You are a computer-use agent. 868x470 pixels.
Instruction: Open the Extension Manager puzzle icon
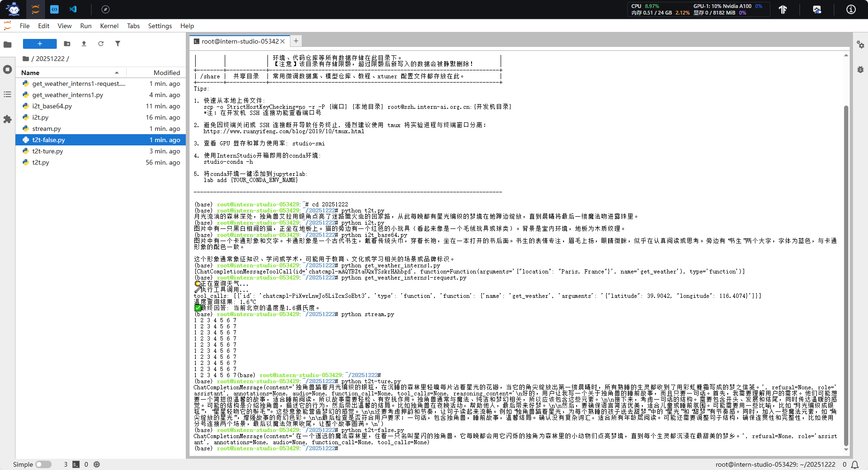coord(8,119)
